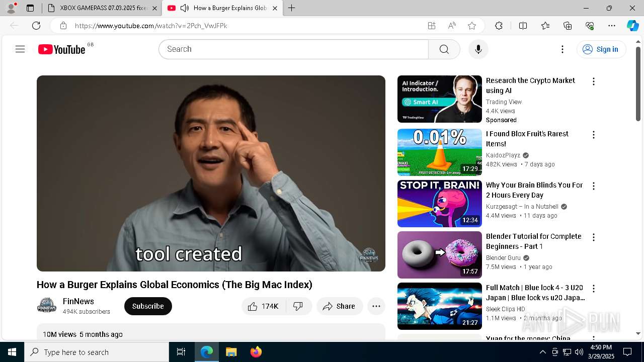Go to the YouTube home logo

coord(62,49)
